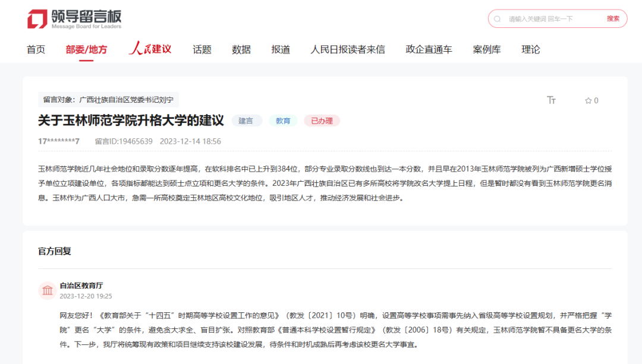Open 人民日报读者来信 in the navigation
642x364 pixels.
tap(348, 49)
